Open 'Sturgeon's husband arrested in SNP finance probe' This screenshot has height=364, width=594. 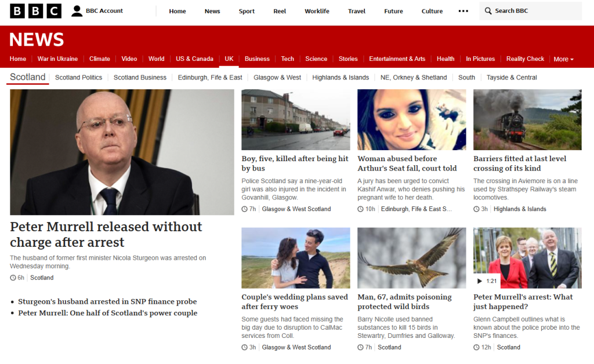(x=107, y=301)
